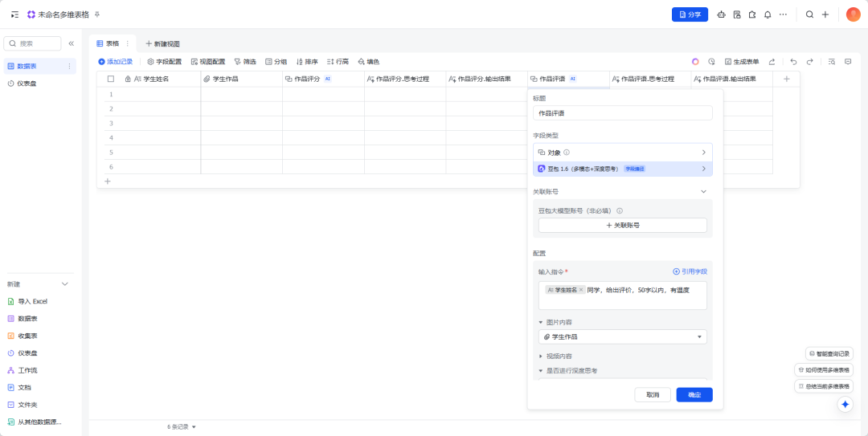Click the 标题 input containing 作品评语
868x436 pixels.
point(622,113)
